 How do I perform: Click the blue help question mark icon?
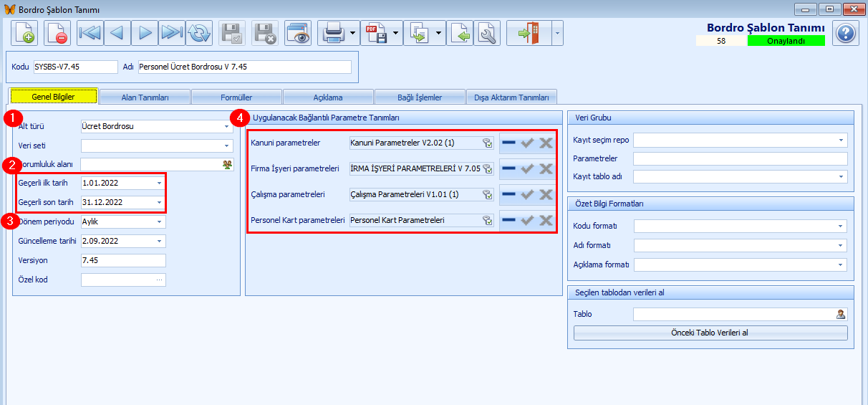click(x=846, y=33)
